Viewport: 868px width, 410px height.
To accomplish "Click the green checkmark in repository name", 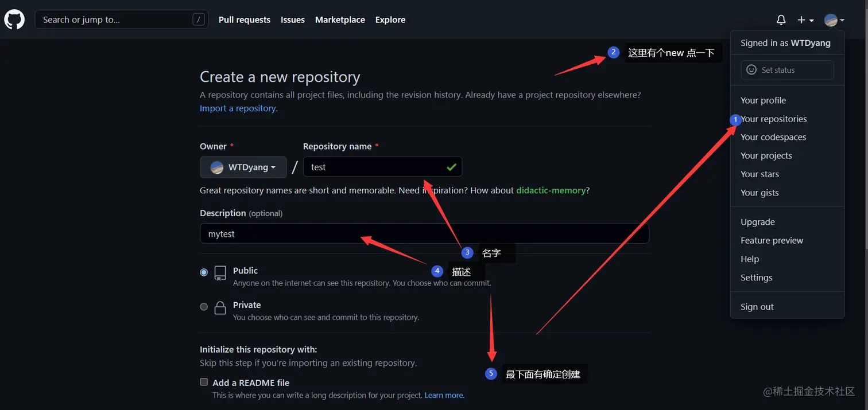I will point(451,167).
